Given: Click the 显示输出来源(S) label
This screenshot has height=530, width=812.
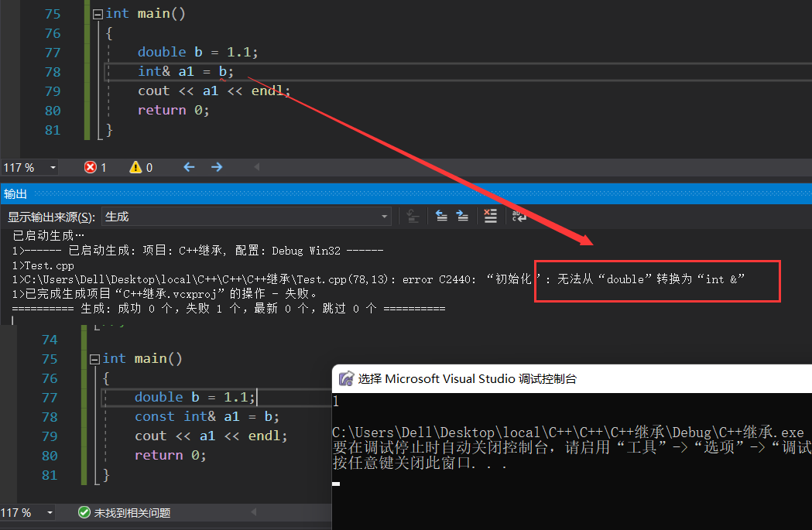Looking at the screenshot, I should tap(51, 217).
